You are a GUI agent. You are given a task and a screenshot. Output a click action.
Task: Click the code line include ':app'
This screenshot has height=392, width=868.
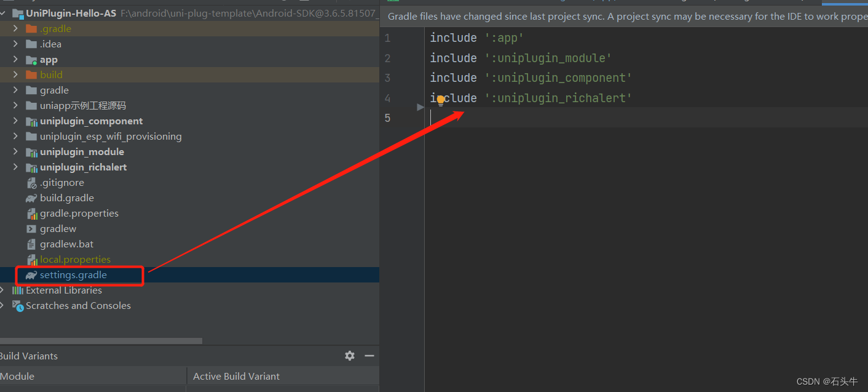[476, 38]
